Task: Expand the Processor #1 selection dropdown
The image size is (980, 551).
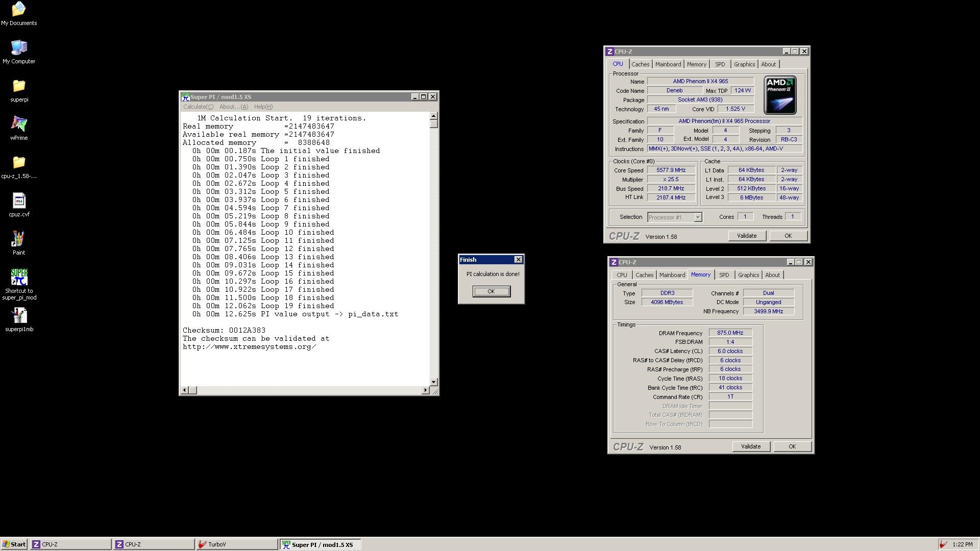Action: point(697,217)
